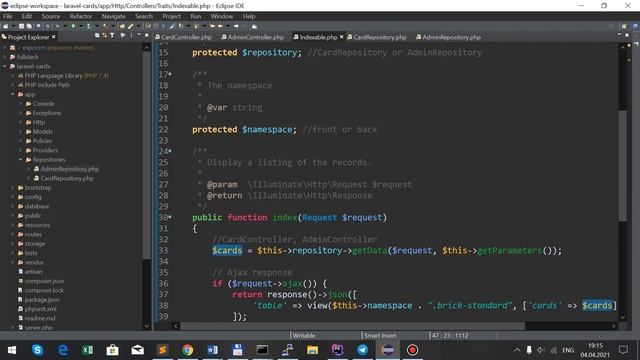This screenshot has height=360, width=640.
Task: Click the Save All toolbar icon
Action: [29, 26]
